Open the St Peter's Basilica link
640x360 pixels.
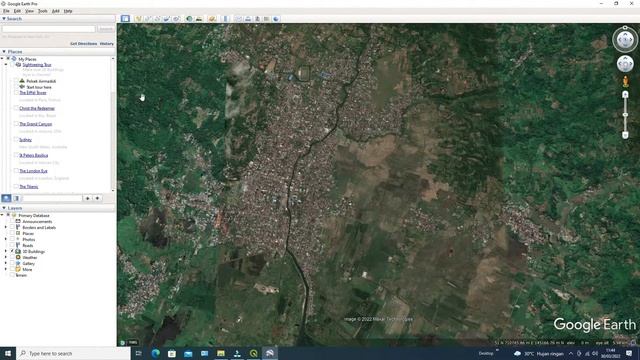[33, 156]
